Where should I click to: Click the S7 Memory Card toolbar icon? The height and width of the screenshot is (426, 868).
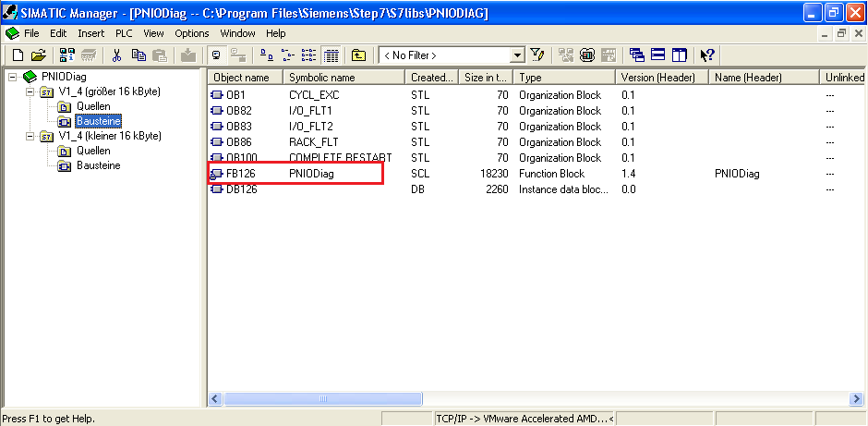[90, 55]
